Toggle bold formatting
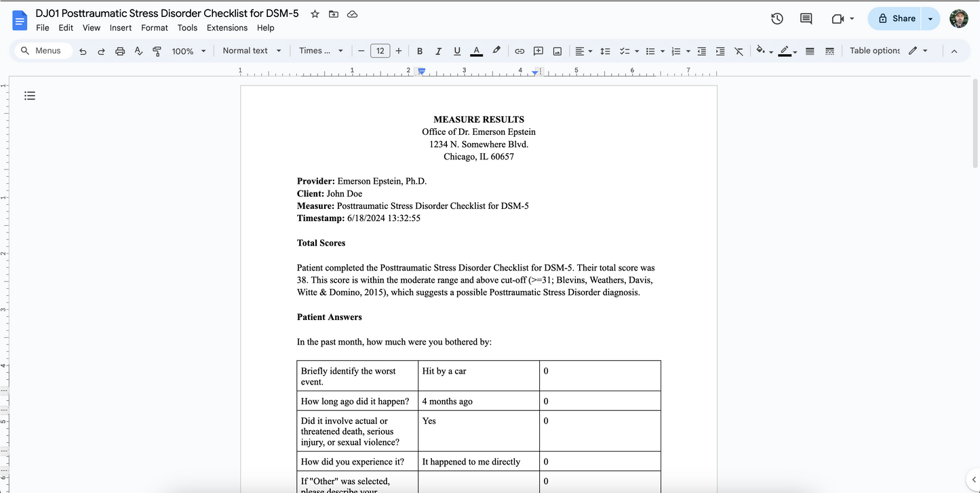The width and height of the screenshot is (980, 493). click(420, 51)
